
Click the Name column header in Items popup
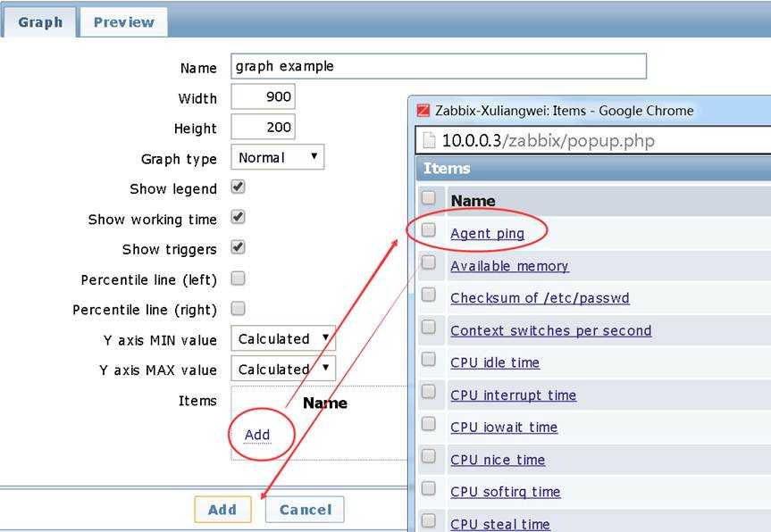pos(473,201)
